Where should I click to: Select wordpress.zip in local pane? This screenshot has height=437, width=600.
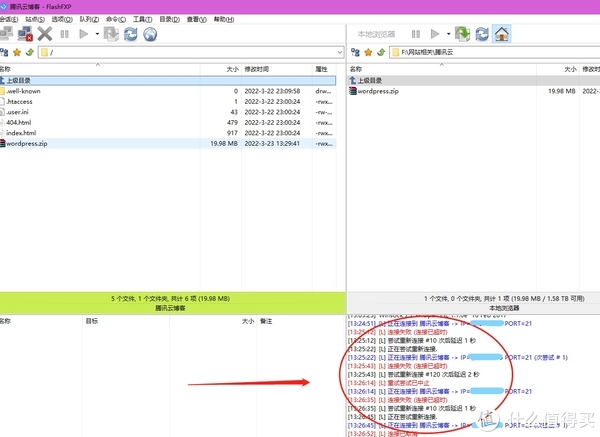click(474, 91)
